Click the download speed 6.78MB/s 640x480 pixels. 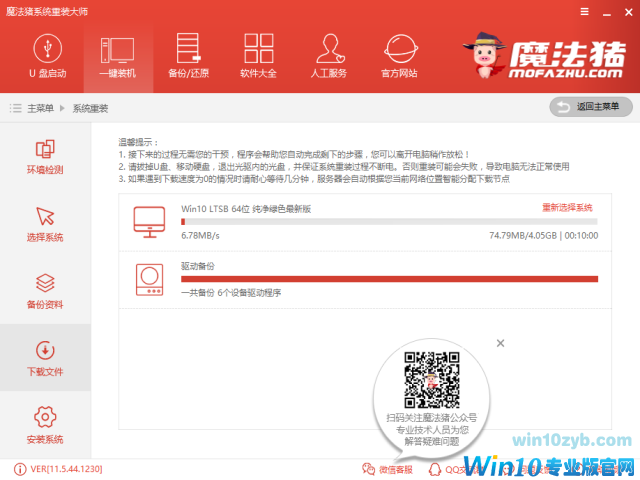[200, 236]
